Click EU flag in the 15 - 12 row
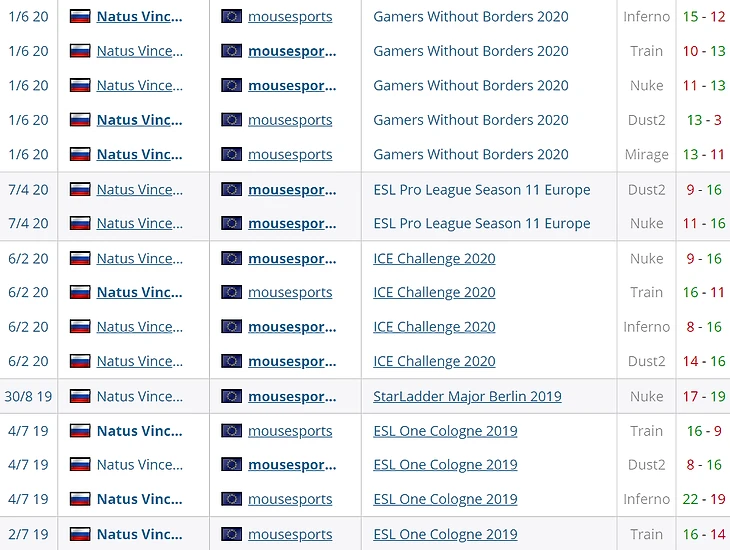This screenshot has height=550, width=730. pos(232,16)
